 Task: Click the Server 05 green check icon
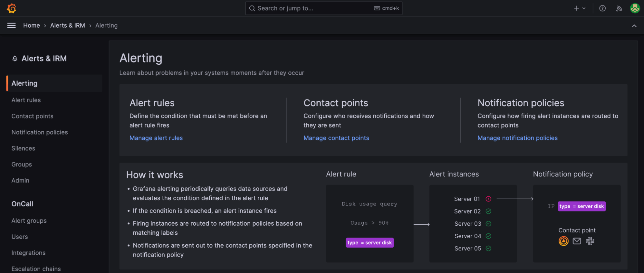488,249
